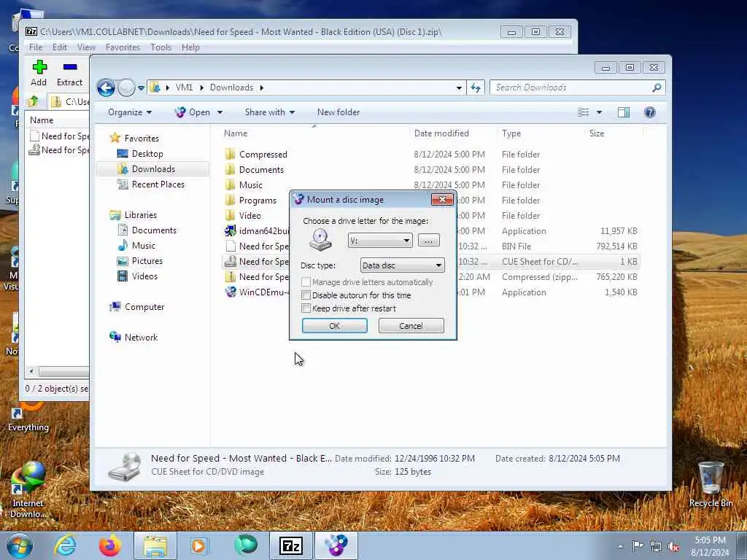Click the Downloads breadcrumb in address bar
The image size is (747, 560).
tap(231, 87)
